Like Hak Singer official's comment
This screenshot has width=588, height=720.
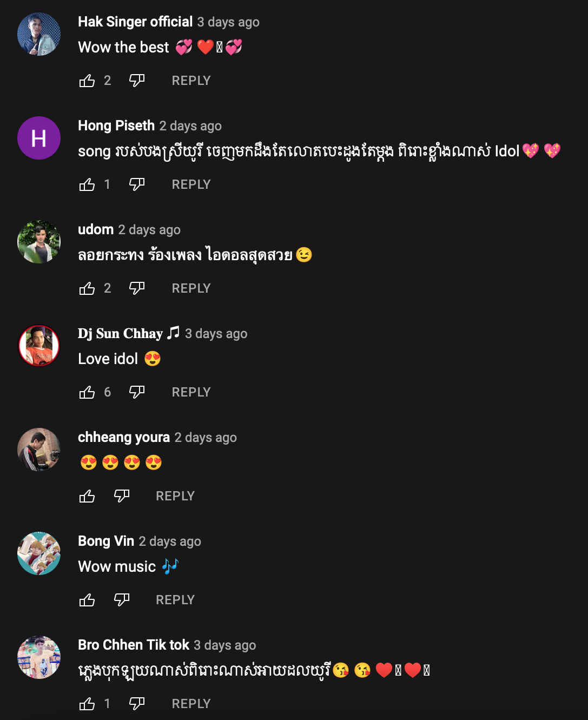tap(87, 81)
